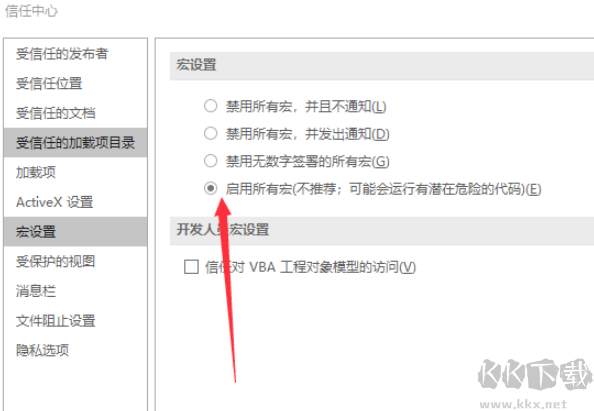Switch to 宏设置 category

[x=75, y=231]
